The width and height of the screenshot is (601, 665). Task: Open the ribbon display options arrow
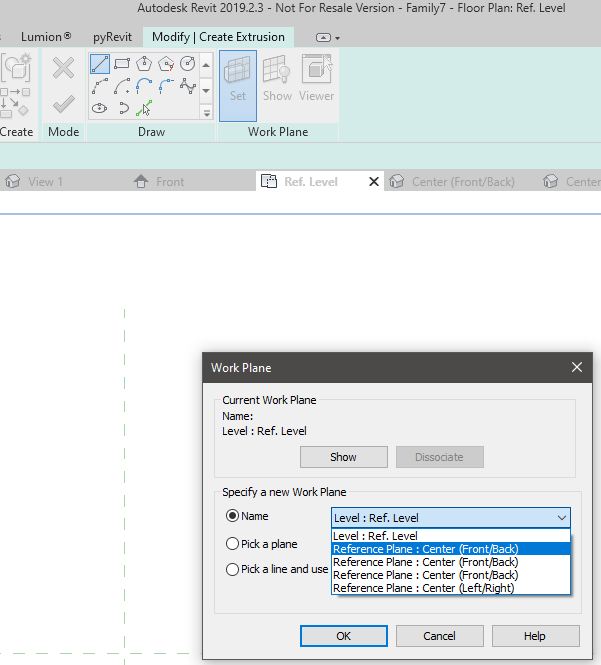click(338, 38)
